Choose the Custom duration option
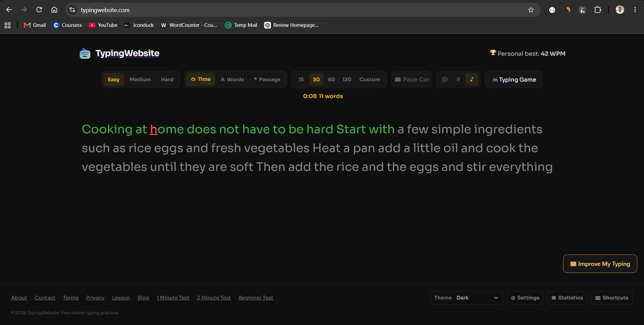644x325 pixels. pyautogui.click(x=370, y=80)
